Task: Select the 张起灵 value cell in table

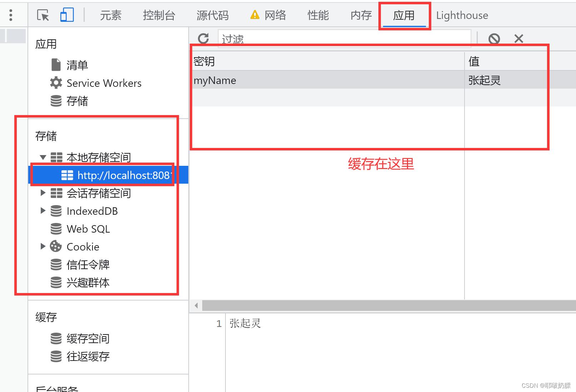Action: (x=520, y=80)
